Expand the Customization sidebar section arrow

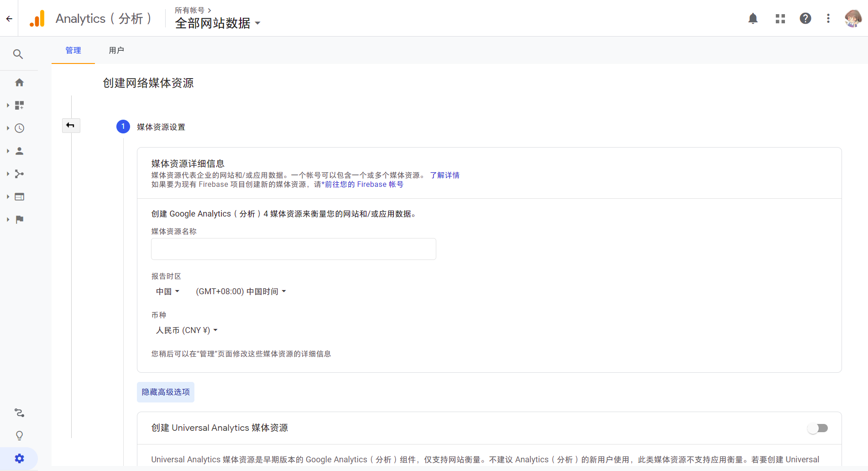pos(8,105)
